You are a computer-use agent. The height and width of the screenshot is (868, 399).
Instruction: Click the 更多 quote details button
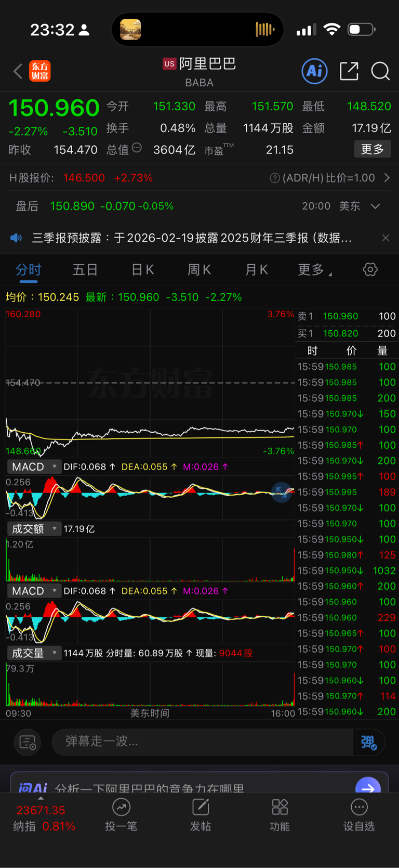(x=373, y=149)
